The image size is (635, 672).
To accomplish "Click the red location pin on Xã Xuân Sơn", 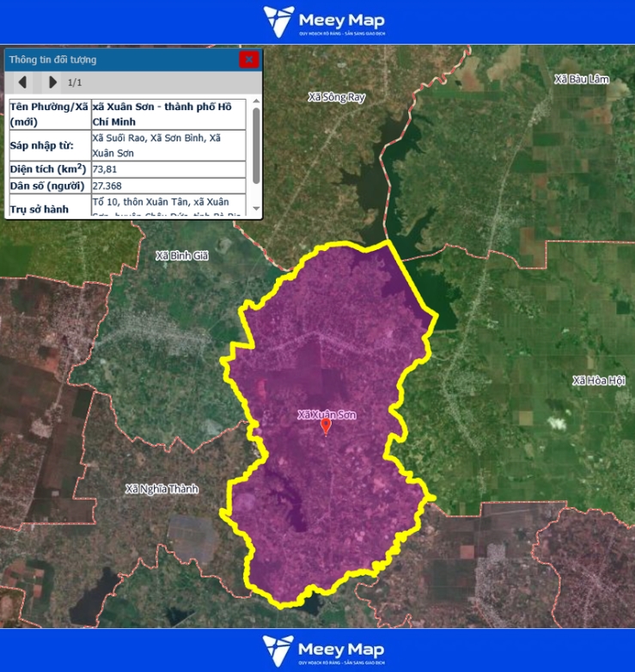I will (x=326, y=425).
